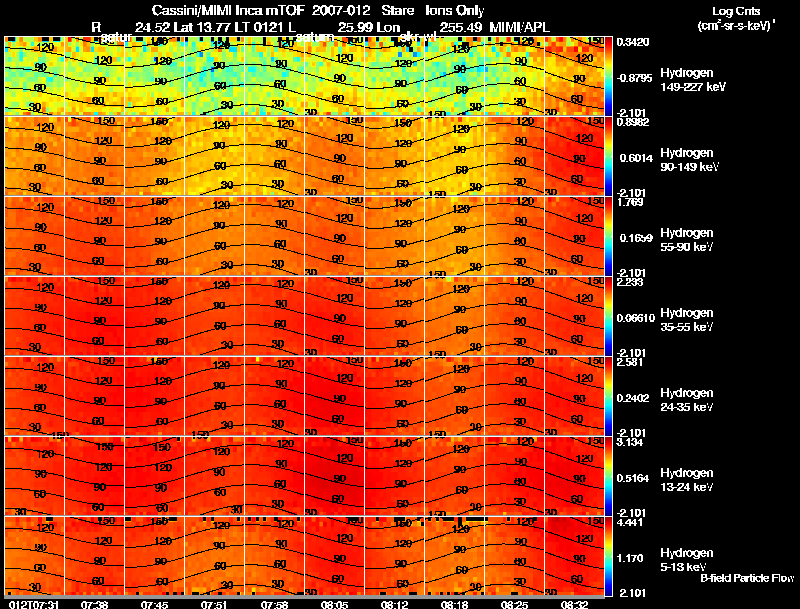800x609 pixels.
Task: Click the L value 25.99 in header
Action: click(x=355, y=27)
